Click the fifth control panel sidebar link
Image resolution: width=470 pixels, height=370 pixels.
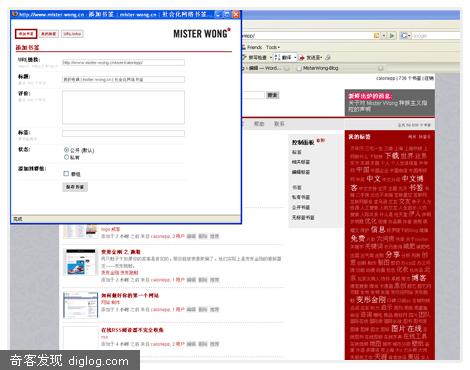(x=301, y=197)
